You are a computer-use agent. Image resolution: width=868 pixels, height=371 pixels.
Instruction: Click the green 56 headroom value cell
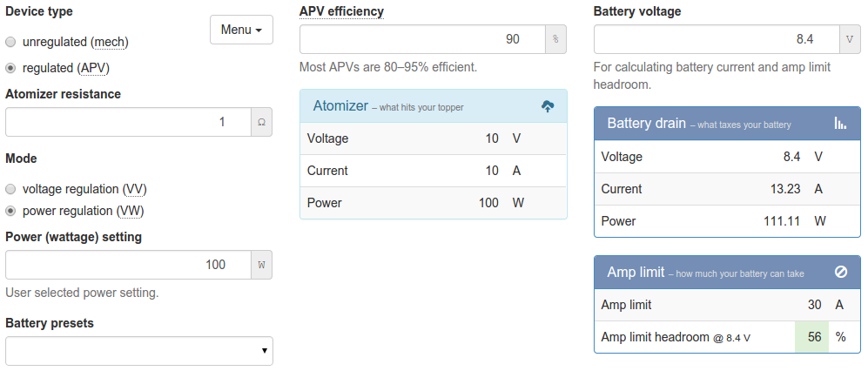(811, 337)
